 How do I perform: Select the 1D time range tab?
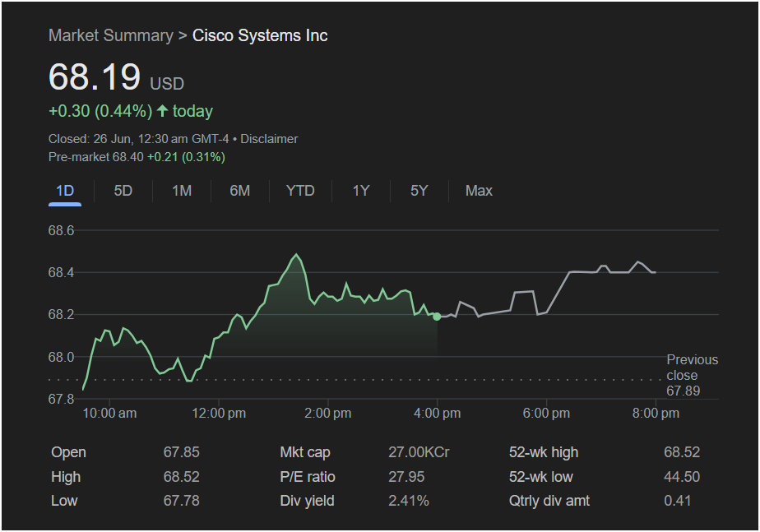65,191
